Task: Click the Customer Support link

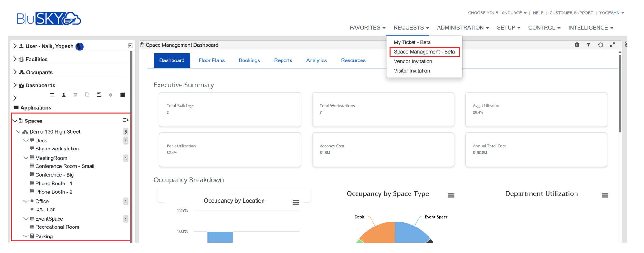Action: [x=571, y=13]
